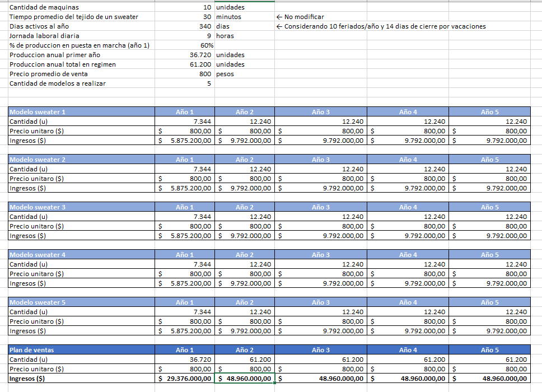Screen dimensions: 542x392
Task: Click the "Año 2" header of Modelo sweater 4
Action: click(x=245, y=255)
